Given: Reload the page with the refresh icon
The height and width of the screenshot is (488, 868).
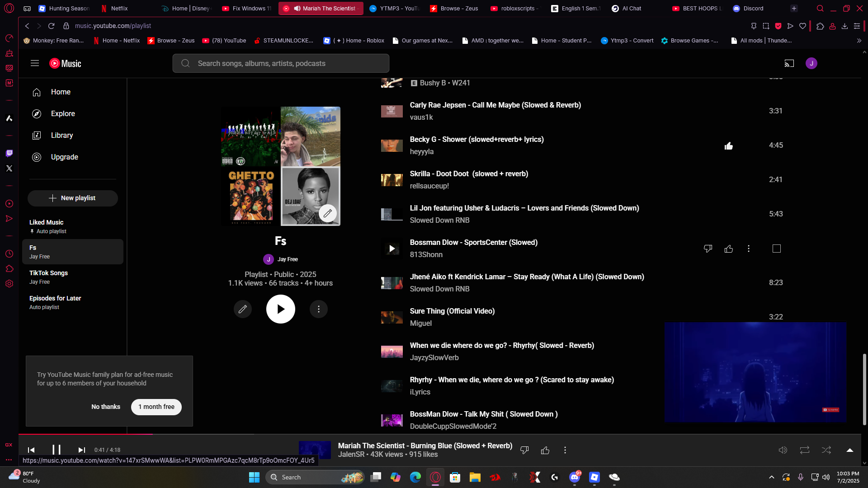Looking at the screenshot, I should coord(51,26).
